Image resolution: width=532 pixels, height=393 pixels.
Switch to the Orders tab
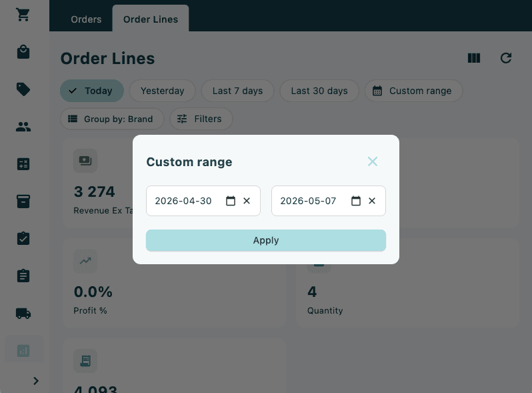pos(86,19)
